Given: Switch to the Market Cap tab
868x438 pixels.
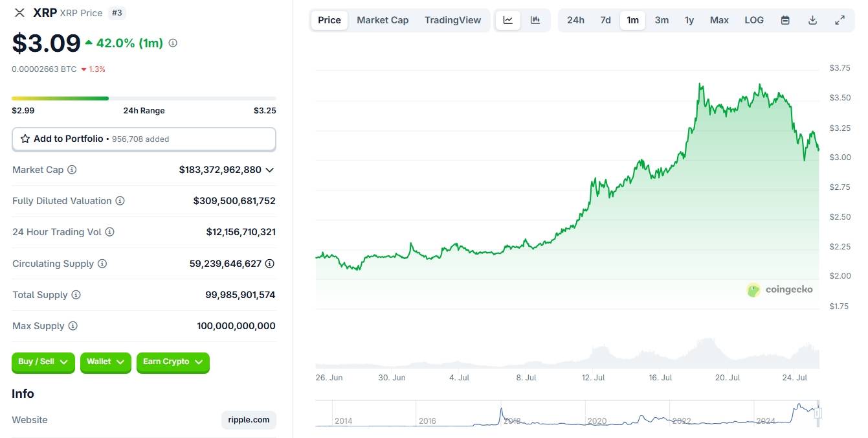Looking at the screenshot, I should (x=383, y=20).
